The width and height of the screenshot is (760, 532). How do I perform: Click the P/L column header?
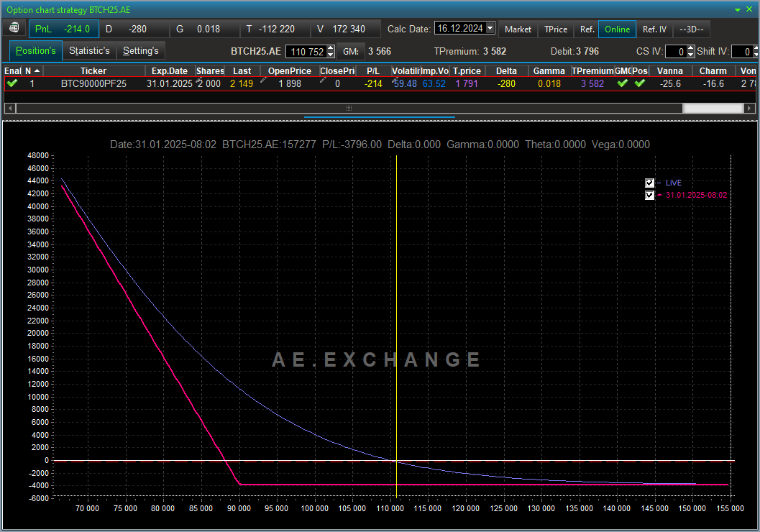373,70
